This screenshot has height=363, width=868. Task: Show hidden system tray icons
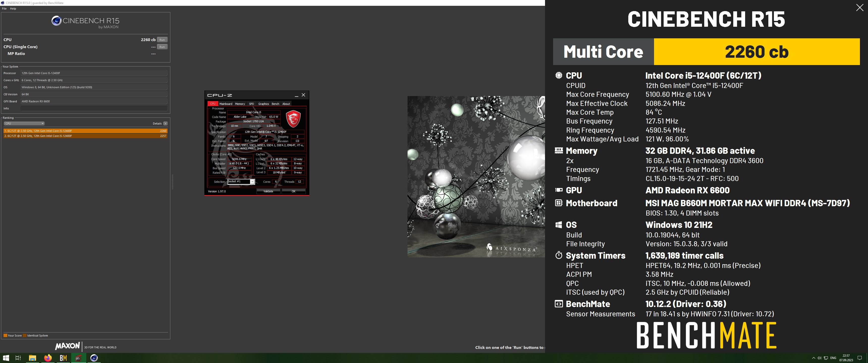[813, 358]
